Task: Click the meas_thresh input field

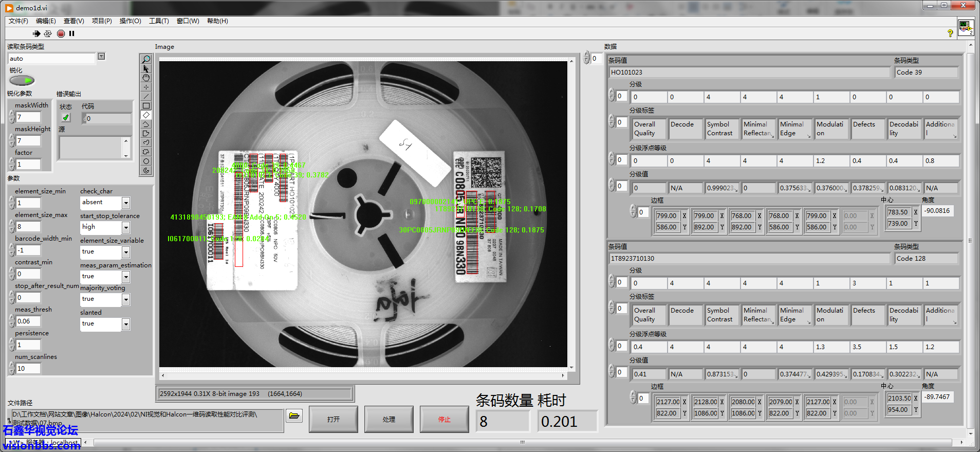Action: coord(28,321)
